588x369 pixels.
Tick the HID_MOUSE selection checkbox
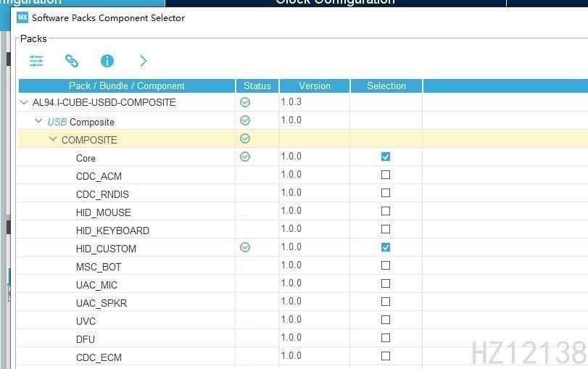pyautogui.click(x=386, y=211)
